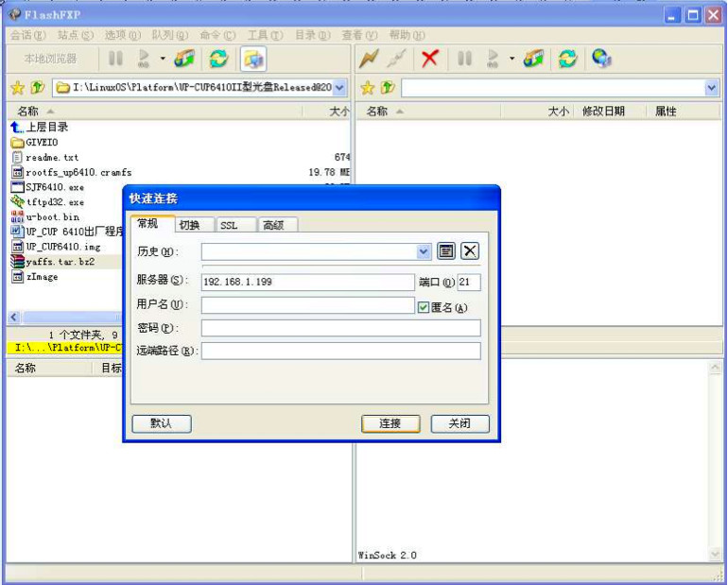728x585 pixels.
Task: Toggle the 匿名 anonymous checkbox
Action: pos(423,307)
